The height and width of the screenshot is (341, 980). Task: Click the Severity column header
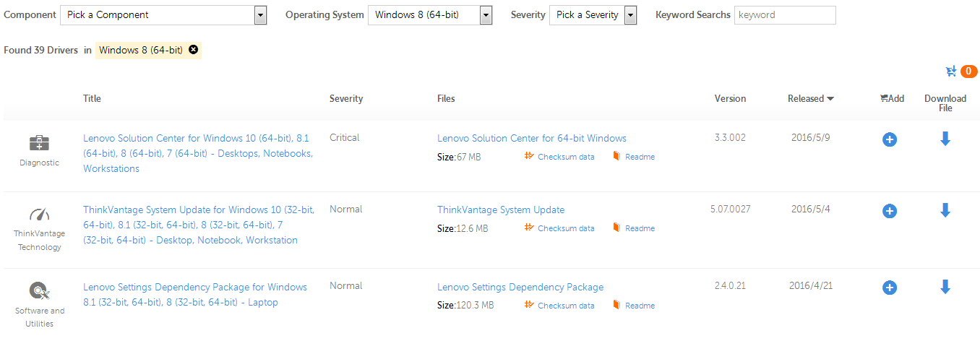pyautogui.click(x=346, y=99)
